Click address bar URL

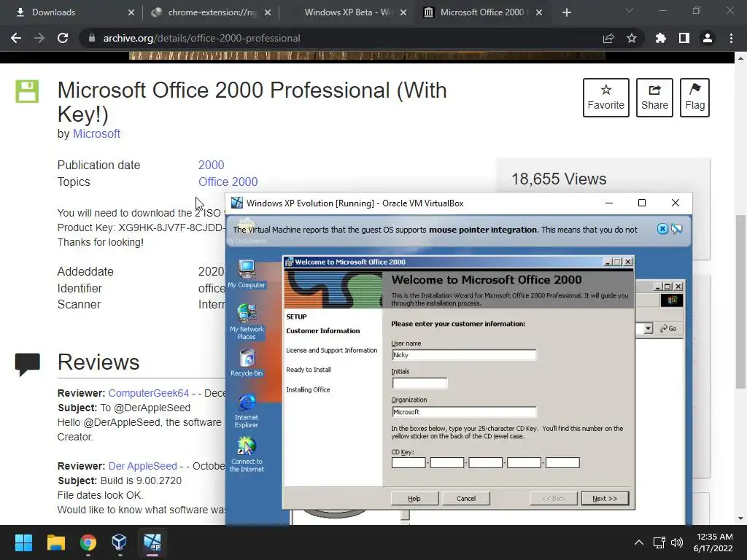point(201,38)
